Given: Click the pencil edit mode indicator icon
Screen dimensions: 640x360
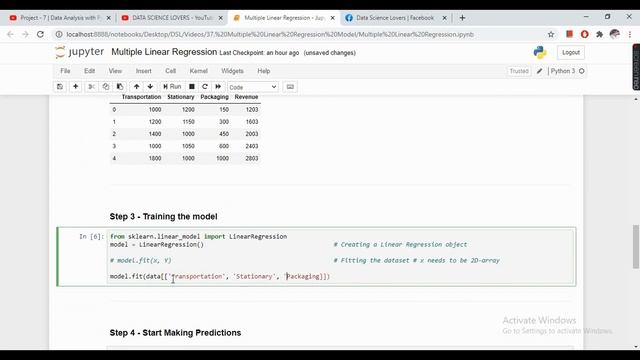Looking at the screenshot, I should pyautogui.click(x=540, y=71).
